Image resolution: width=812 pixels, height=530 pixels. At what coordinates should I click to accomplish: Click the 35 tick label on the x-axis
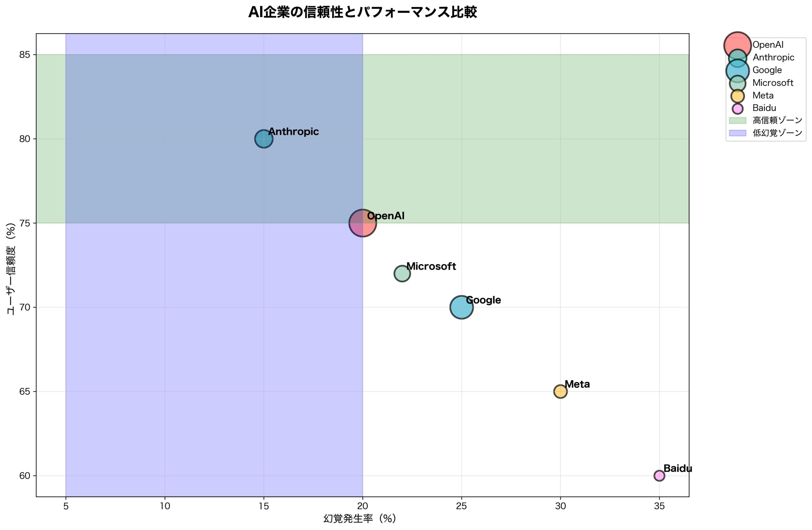(659, 506)
